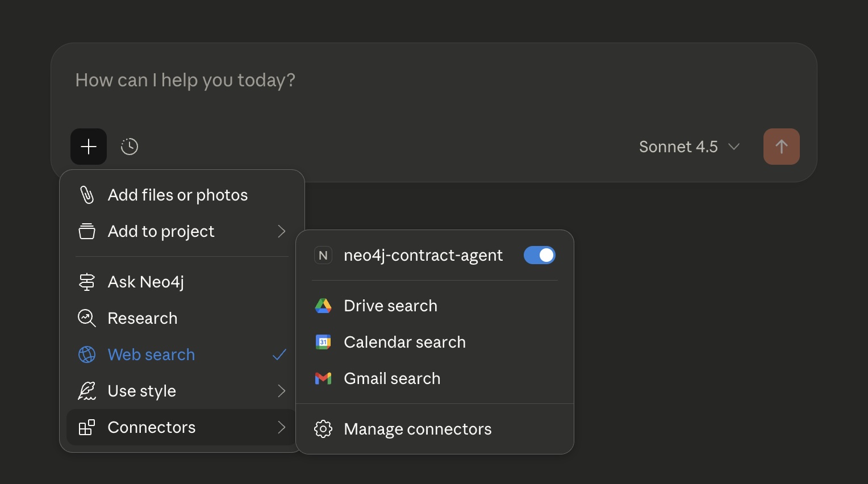Click the paperclip icon for adding files
Viewport: 868px width, 484px height.
(87, 195)
